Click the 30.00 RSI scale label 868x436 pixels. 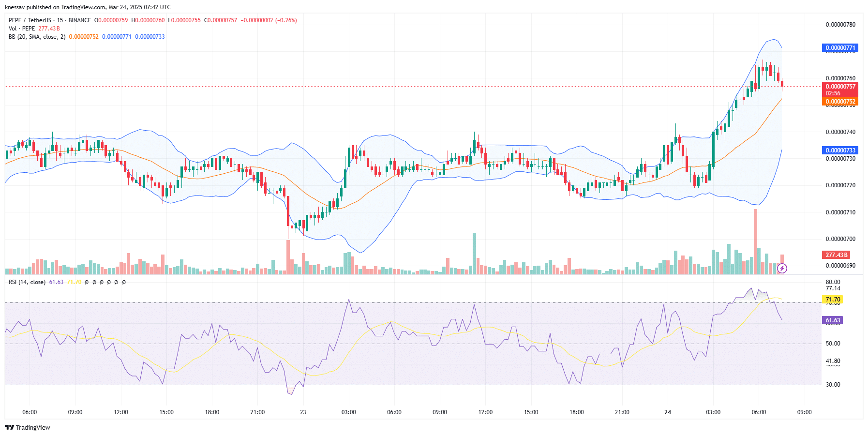coord(833,385)
